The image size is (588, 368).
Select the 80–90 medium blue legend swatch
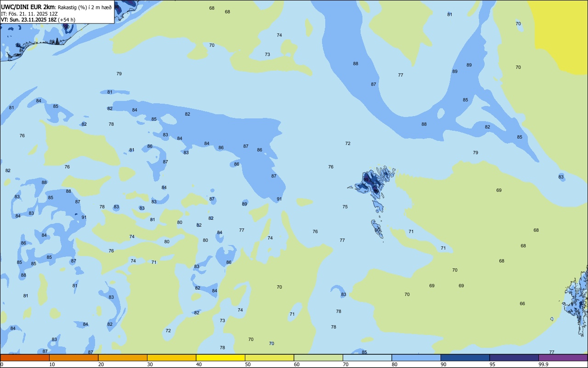[x=416, y=357]
